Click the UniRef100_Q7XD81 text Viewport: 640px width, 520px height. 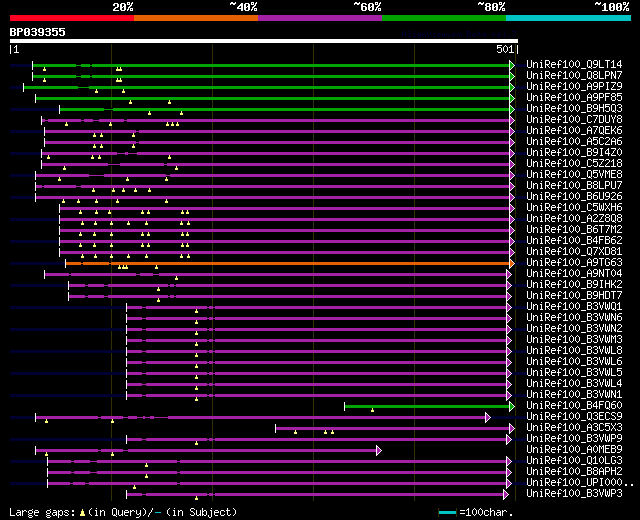tap(574, 252)
